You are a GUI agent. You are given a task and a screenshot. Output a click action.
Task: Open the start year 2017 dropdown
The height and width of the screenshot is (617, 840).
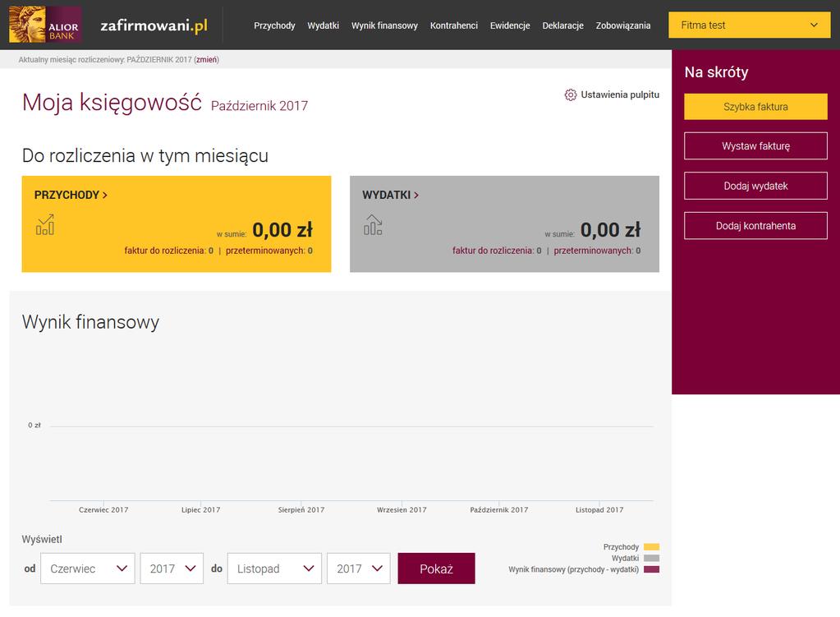point(172,569)
